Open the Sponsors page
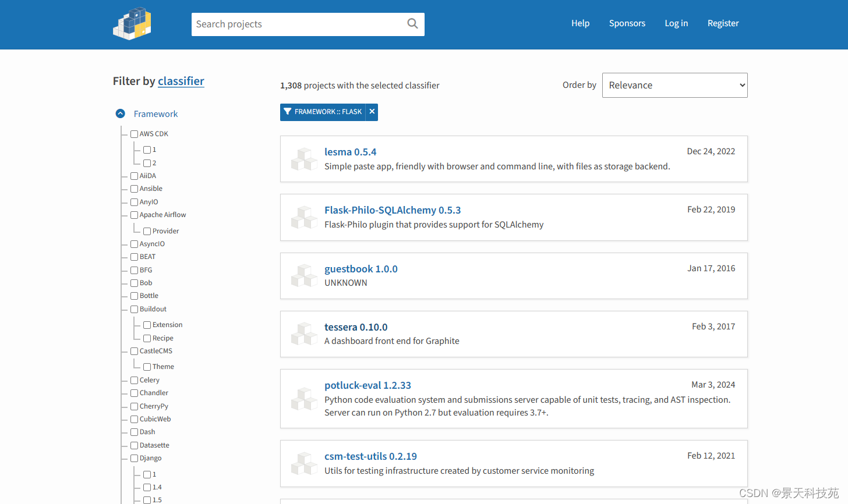848x504 pixels. [627, 23]
